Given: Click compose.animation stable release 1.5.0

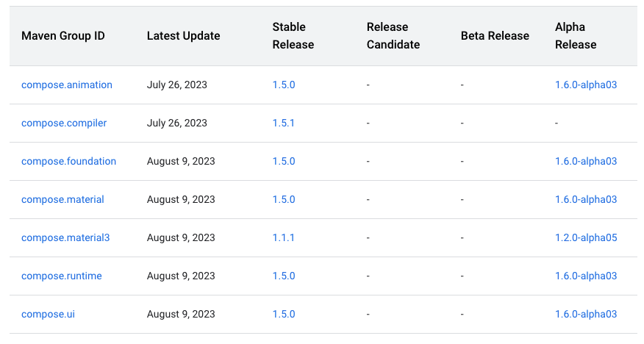Looking at the screenshot, I should click(284, 85).
